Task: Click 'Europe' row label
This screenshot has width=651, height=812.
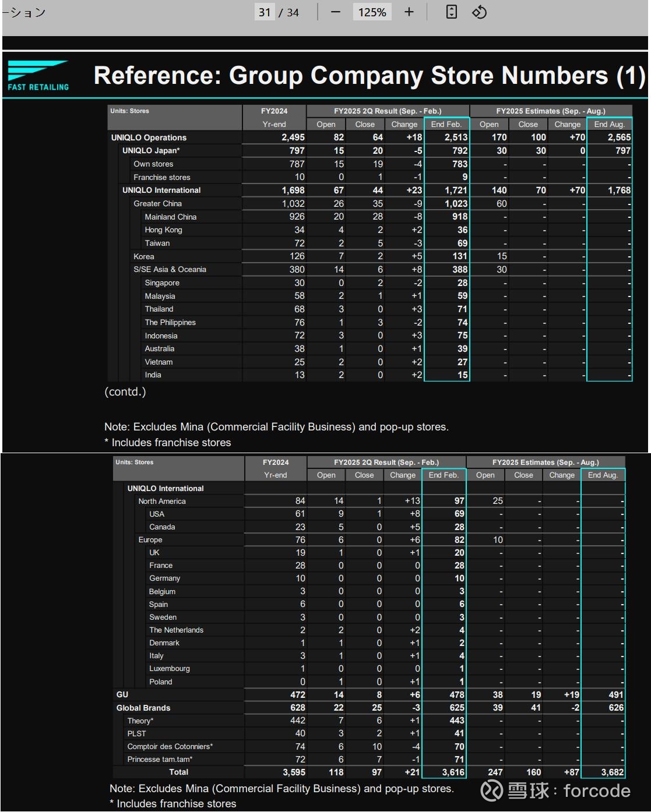Action: (x=150, y=540)
